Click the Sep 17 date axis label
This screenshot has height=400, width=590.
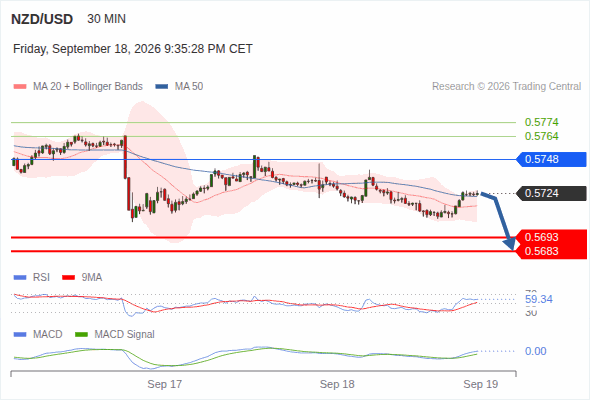[x=164, y=384]
